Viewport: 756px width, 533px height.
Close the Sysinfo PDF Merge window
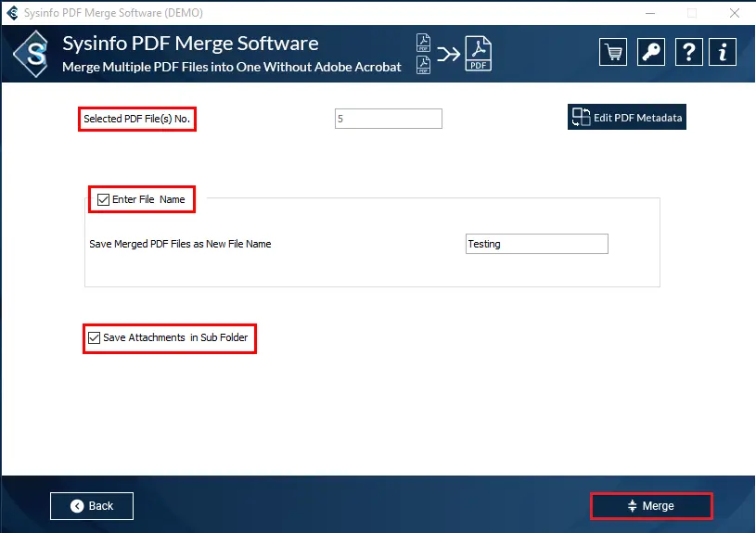point(735,13)
